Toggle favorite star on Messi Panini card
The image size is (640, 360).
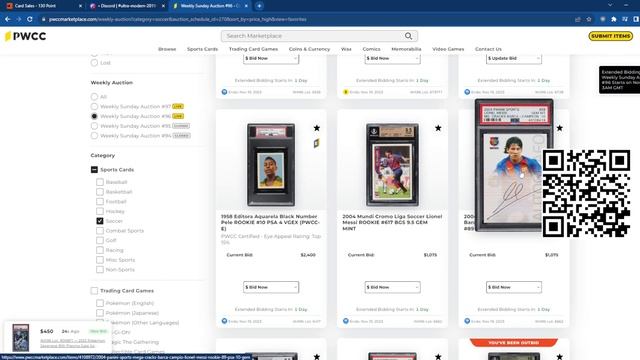click(560, 128)
